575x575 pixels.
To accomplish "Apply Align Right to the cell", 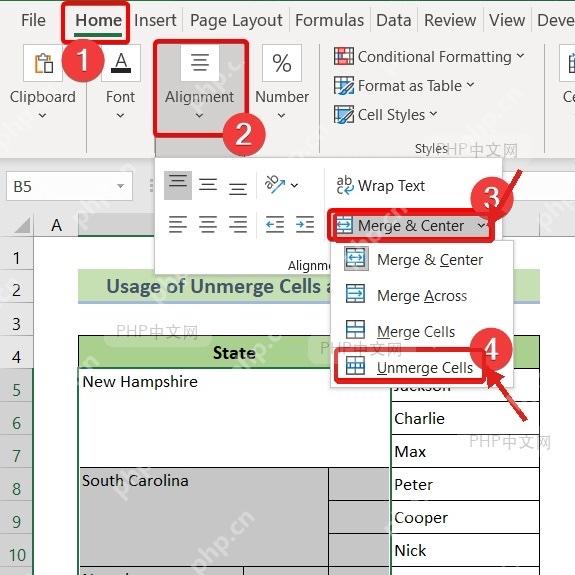I will click(x=238, y=224).
